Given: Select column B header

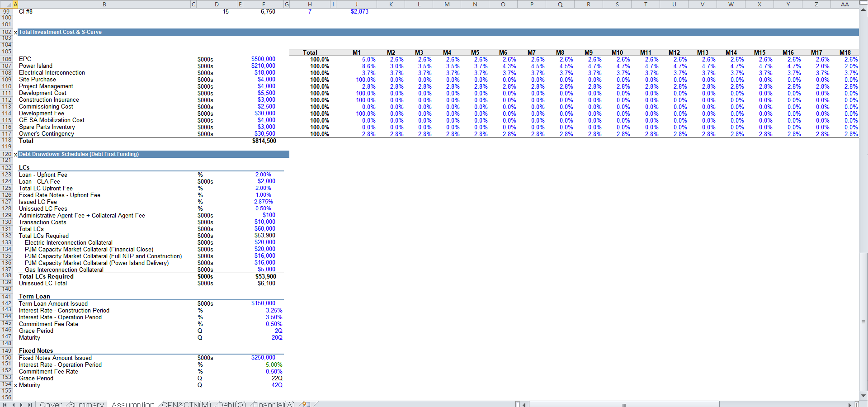Looking at the screenshot, I should 104,4.
